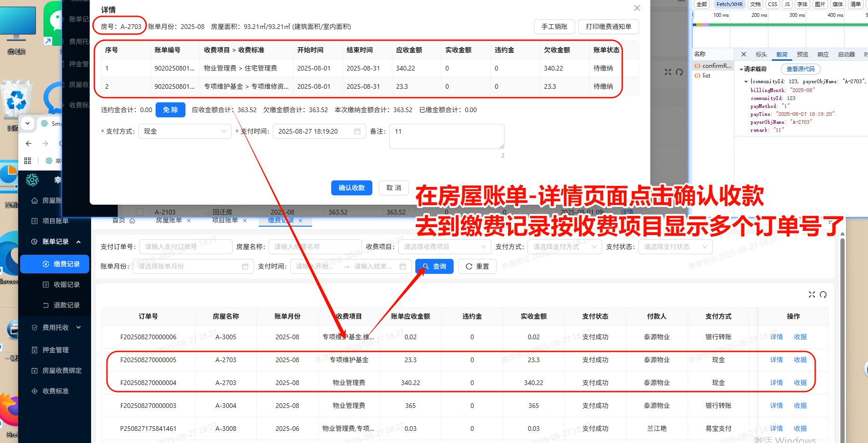Close the 详情 dialog with X icon
868x443 pixels.
click(637, 8)
